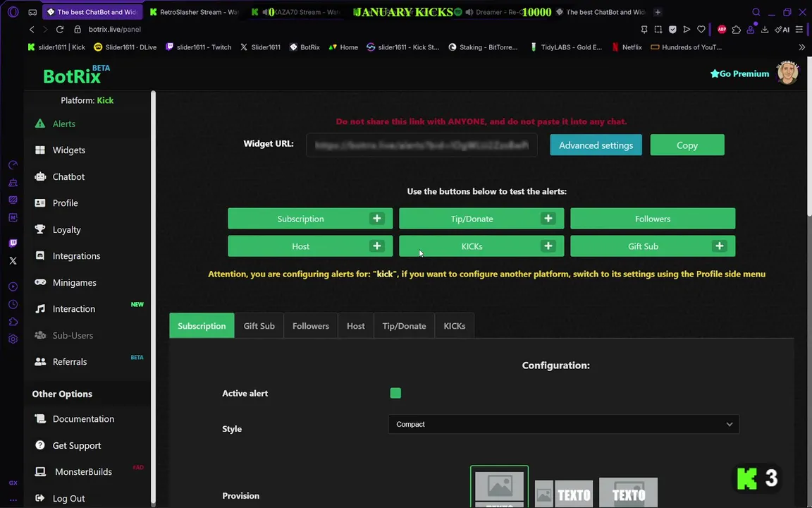Image resolution: width=812 pixels, height=508 pixels.
Task: Open the Style dropdown showing Compact
Action: [563, 425]
